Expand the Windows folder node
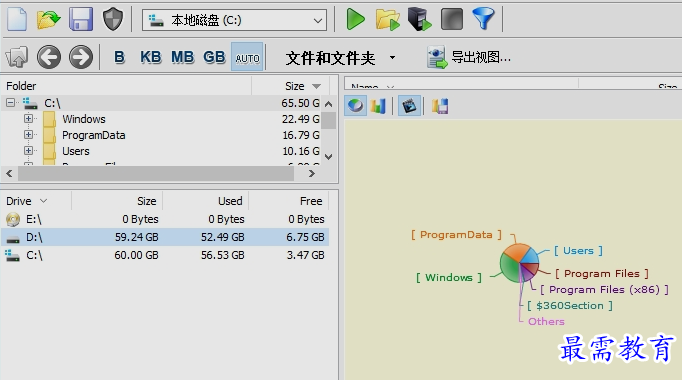The height and width of the screenshot is (380, 682). click(x=28, y=119)
